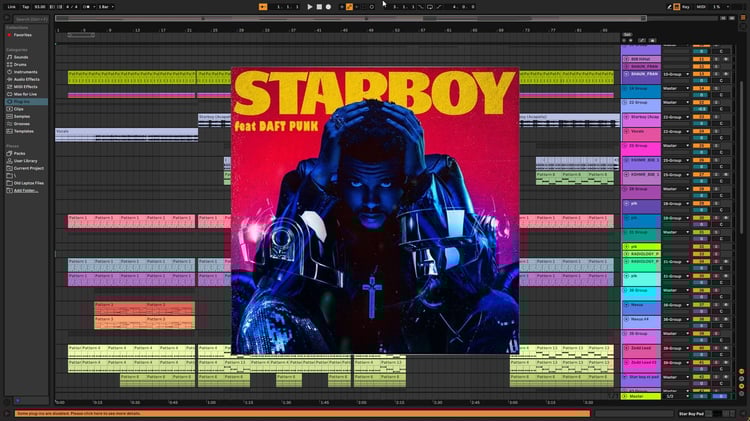
Task: Open the Master track 1/2 output dropdown
Action: (676, 396)
